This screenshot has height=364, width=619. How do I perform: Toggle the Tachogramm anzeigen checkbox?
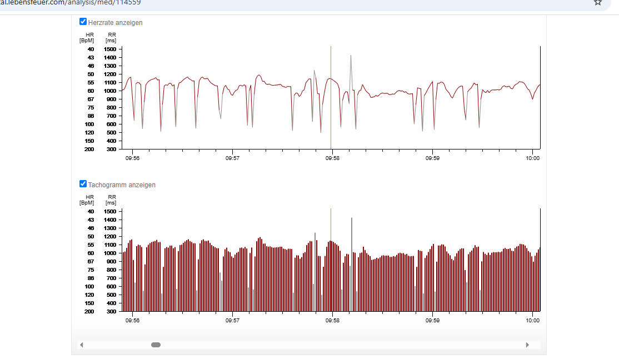coord(83,184)
